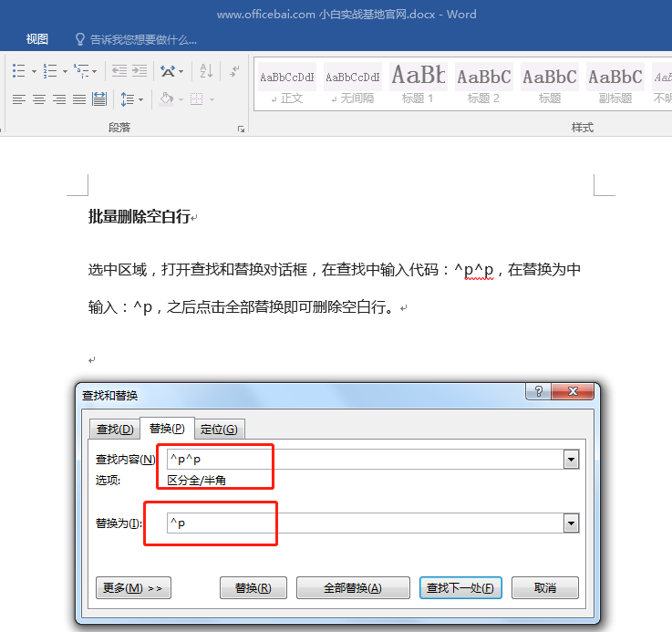The width and height of the screenshot is (672, 632).
Task: Switch to the 查找(D) tab
Action: tap(115, 429)
